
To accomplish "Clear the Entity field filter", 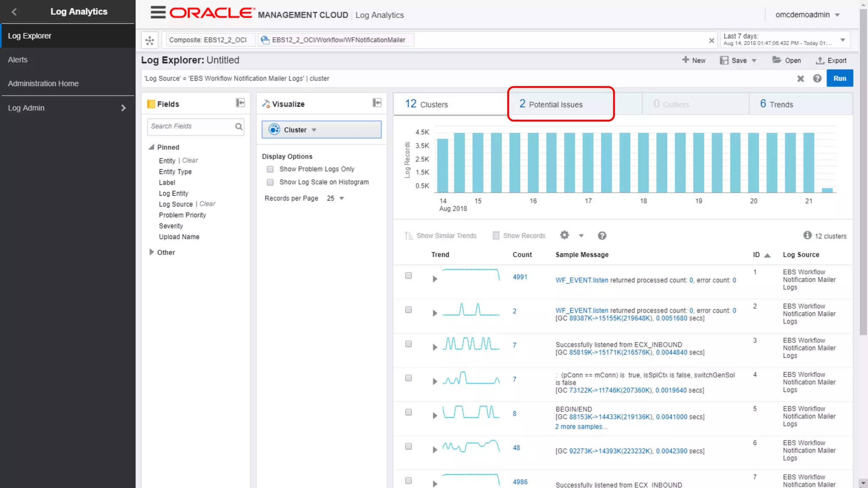I will [x=190, y=161].
